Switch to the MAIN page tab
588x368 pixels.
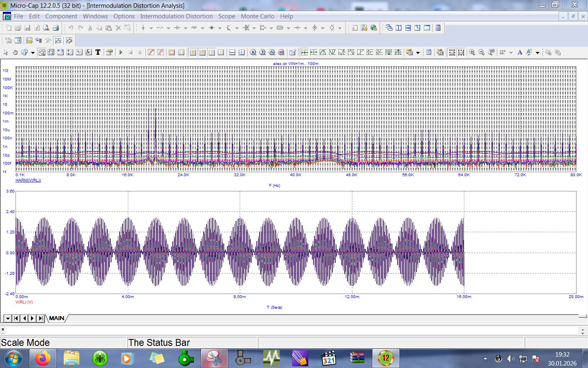click(57, 318)
